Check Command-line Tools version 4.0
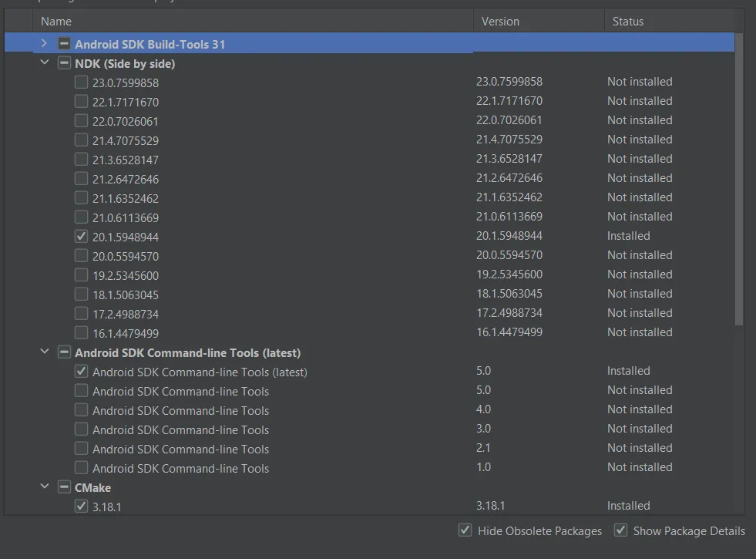This screenshot has height=559, width=756. tap(81, 410)
